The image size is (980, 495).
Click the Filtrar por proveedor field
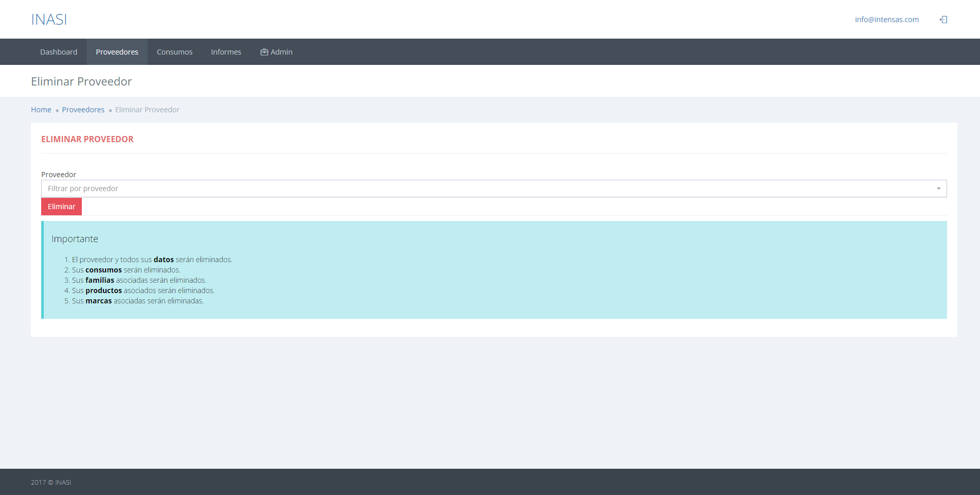pyautogui.click(x=463, y=189)
